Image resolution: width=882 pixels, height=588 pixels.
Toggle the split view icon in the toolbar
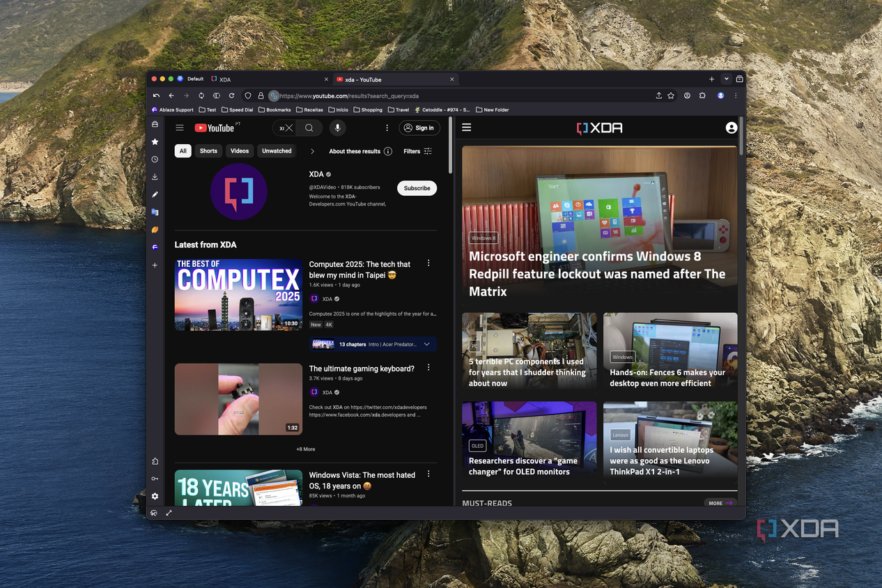[x=216, y=95]
